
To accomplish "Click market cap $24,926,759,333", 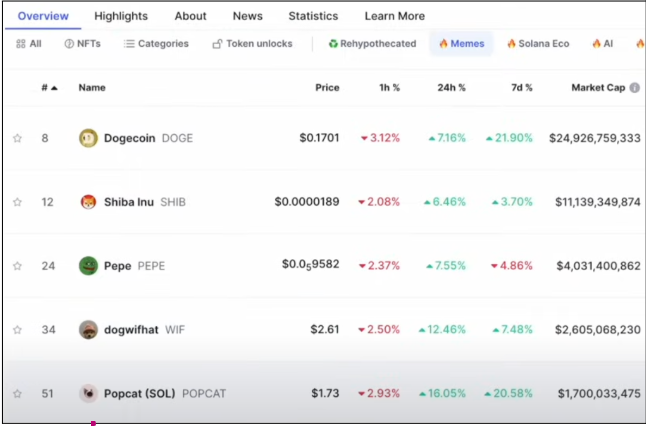I will pos(595,138).
